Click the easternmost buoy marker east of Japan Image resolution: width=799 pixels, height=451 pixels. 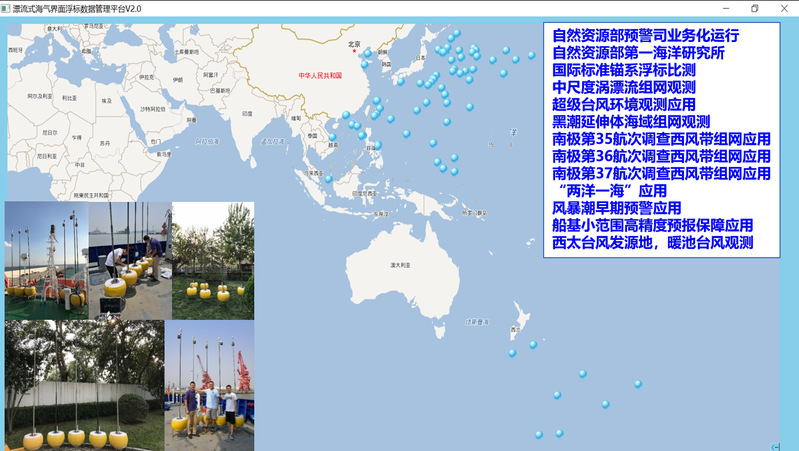pos(532,55)
